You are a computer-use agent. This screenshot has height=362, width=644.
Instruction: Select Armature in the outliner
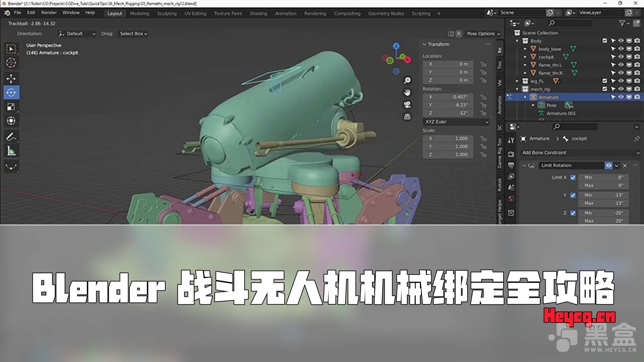pyautogui.click(x=548, y=97)
